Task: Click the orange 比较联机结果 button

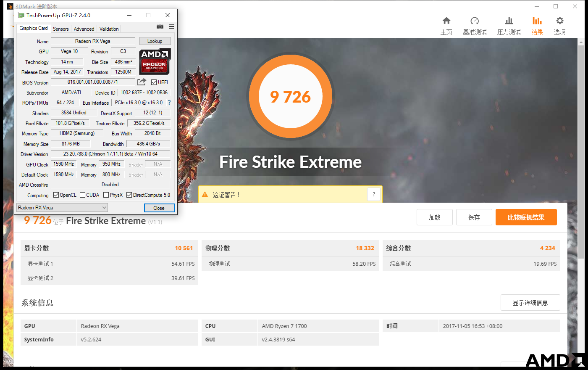Action: [x=526, y=217]
